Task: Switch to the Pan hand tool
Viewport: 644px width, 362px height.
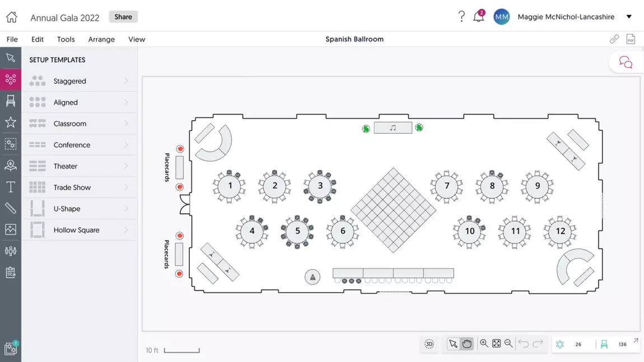Action: pos(467,344)
